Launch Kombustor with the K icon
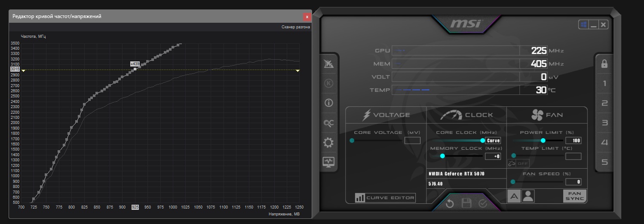Screen dimensions: 644x224 click(329, 83)
